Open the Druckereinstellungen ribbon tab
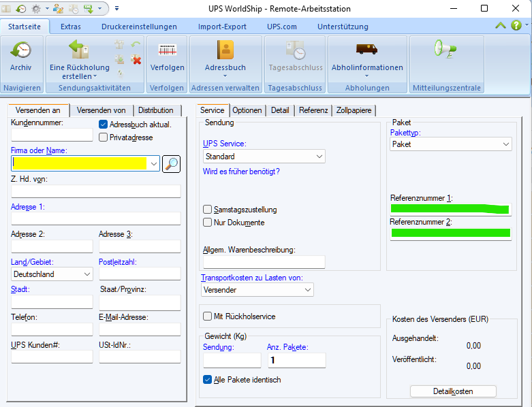Screen dimensions: 532x407 139,27
